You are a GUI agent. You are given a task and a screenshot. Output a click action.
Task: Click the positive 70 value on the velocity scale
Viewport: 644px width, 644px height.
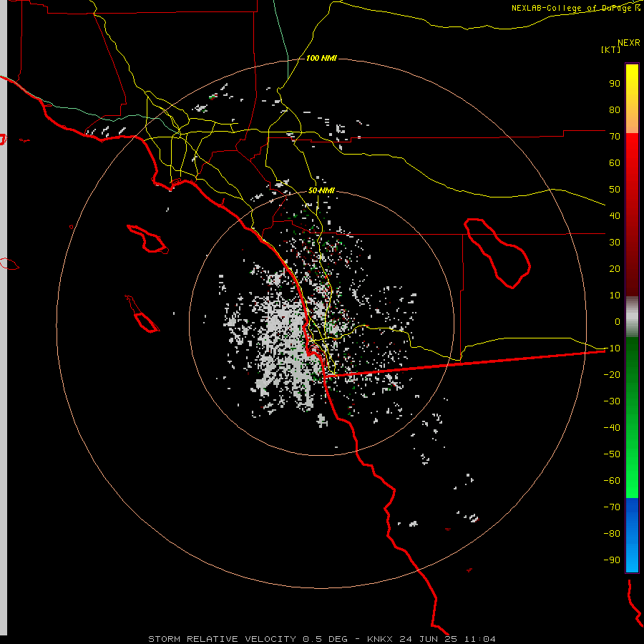coord(615,137)
